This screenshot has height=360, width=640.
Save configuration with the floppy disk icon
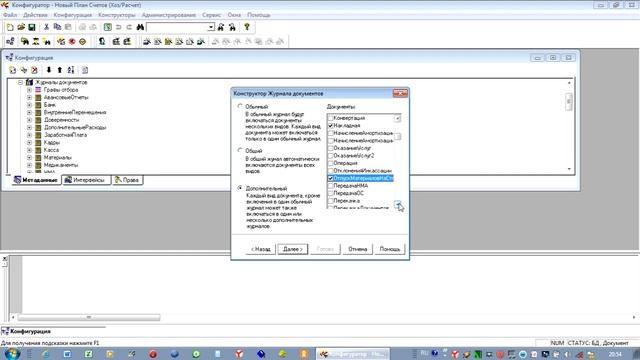pos(31,27)
